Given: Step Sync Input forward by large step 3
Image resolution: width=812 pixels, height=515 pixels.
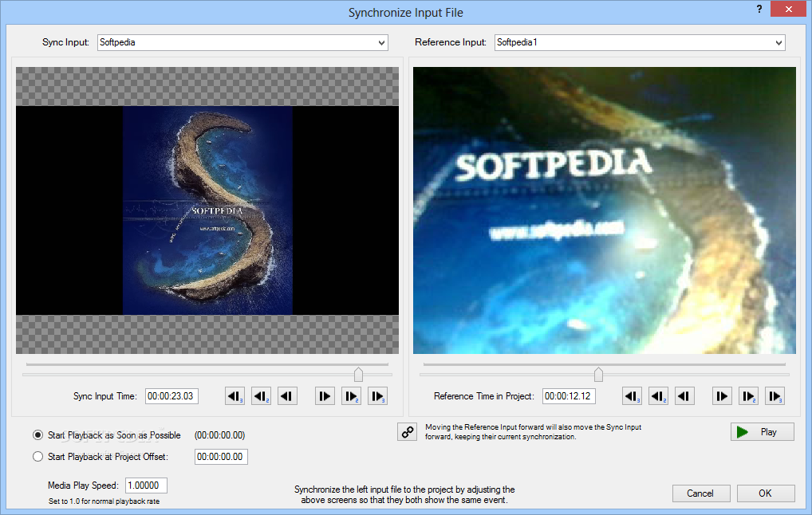Looking at the screenshot, I should coord(377,396).
